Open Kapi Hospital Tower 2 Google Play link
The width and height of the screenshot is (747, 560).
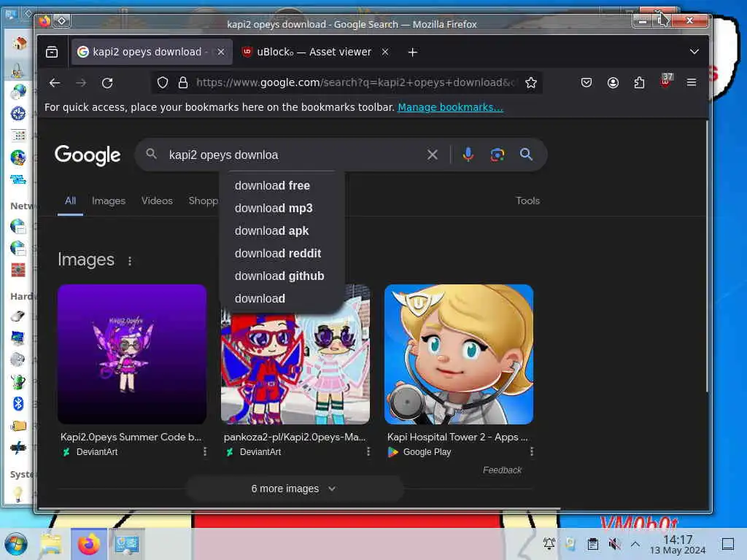[x=457, y=437]
